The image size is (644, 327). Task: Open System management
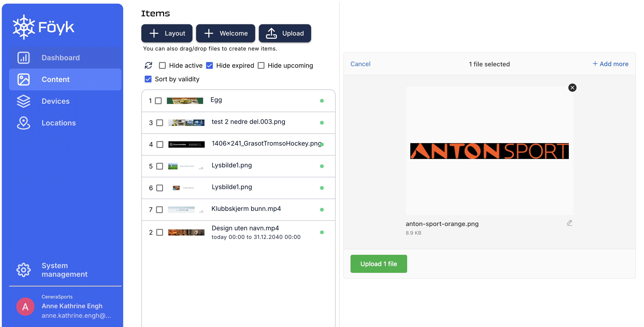click(65, 270)
